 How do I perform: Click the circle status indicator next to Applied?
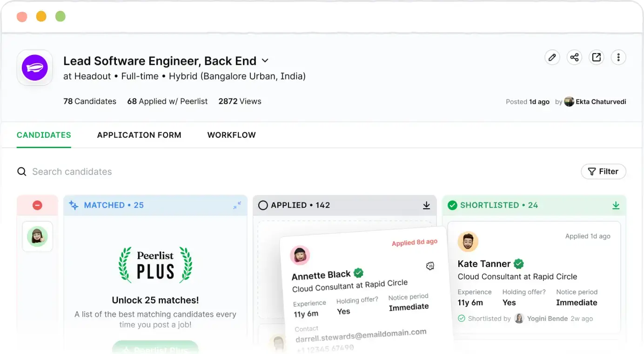click(263, 205)
